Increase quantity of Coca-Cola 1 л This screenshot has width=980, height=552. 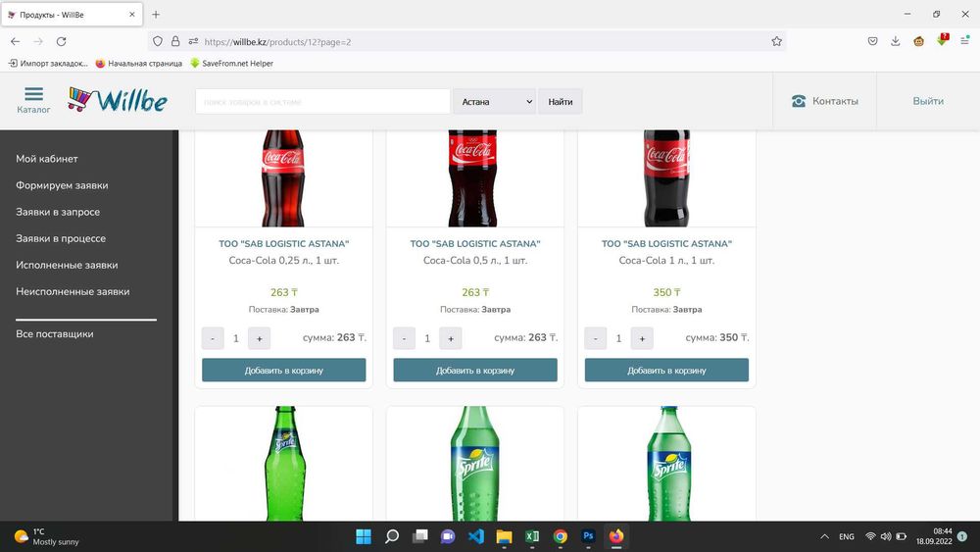pyautogui.click(x=642, y=338)
